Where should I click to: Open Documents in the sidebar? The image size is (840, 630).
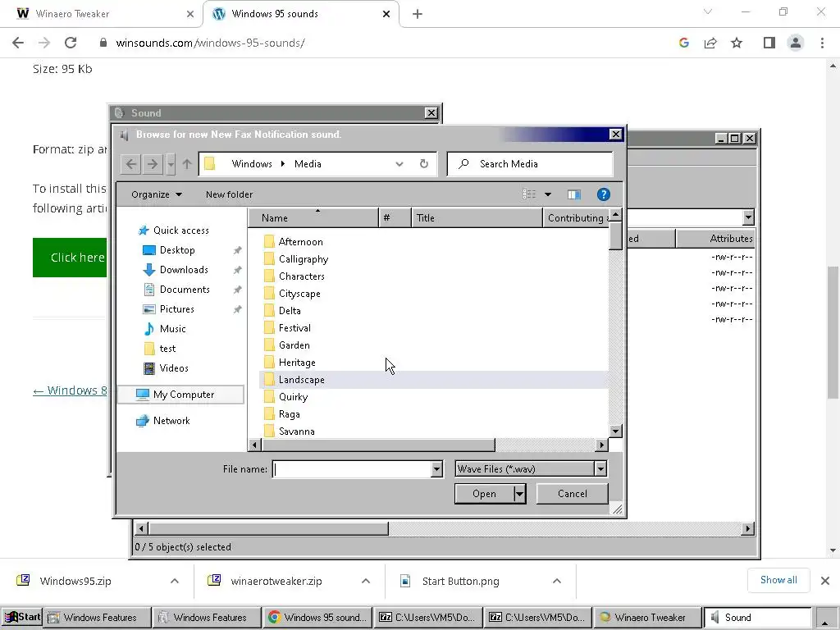pyautogui.click(x=185, y=290)
